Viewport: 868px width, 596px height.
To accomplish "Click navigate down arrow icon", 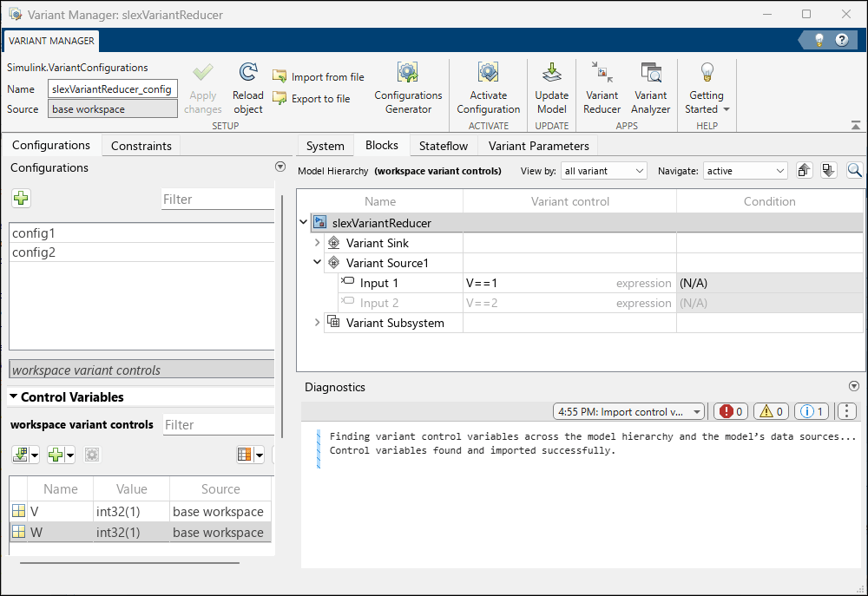I will [829, 170].
